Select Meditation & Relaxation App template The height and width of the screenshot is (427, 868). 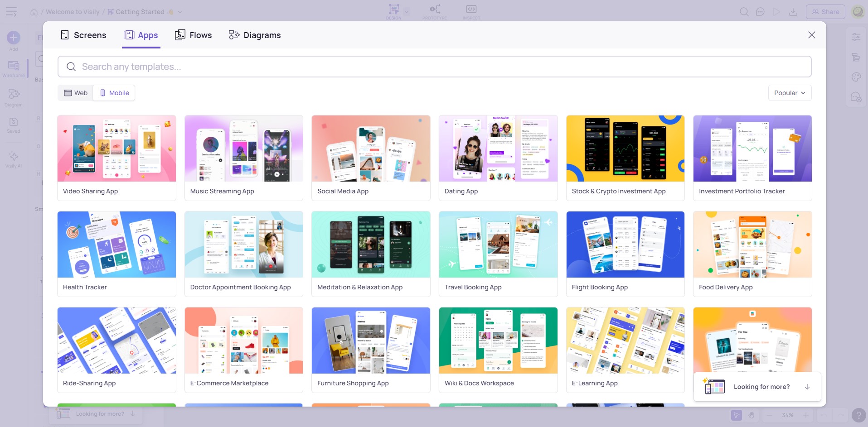(371, 254)
